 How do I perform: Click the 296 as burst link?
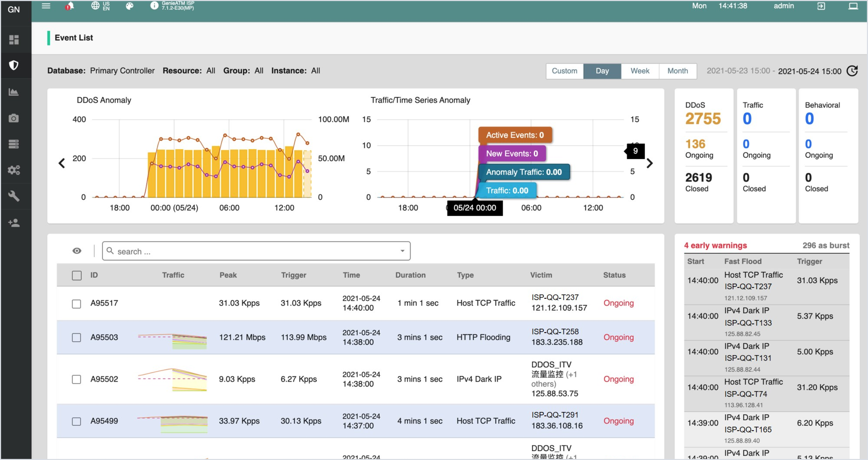coord(825,245)
